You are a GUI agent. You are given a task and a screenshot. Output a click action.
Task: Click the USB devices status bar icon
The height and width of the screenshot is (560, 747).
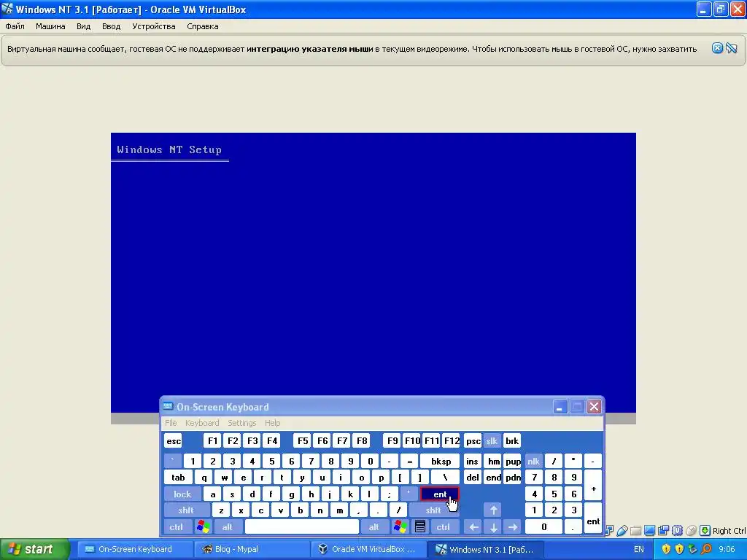[622, 531]
